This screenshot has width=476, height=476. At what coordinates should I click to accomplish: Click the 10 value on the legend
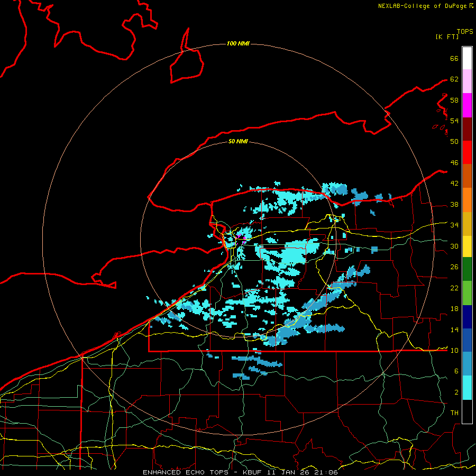[x=454, y=351]
